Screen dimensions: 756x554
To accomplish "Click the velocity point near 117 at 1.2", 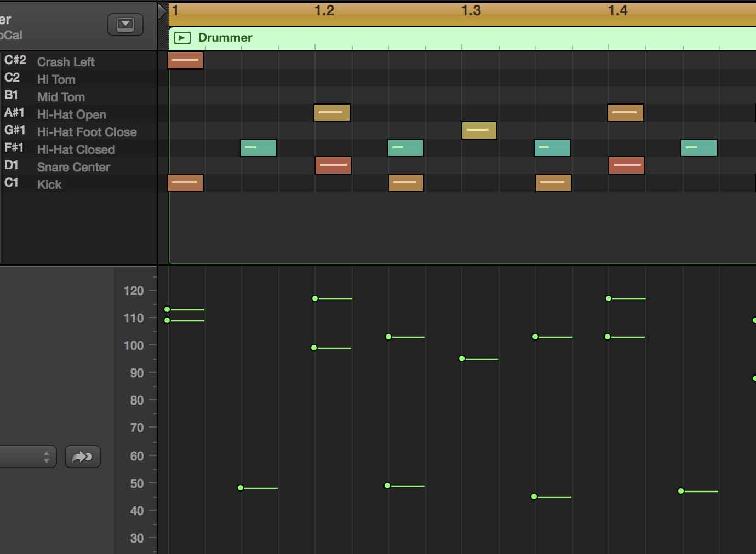I will click(315, 298).
